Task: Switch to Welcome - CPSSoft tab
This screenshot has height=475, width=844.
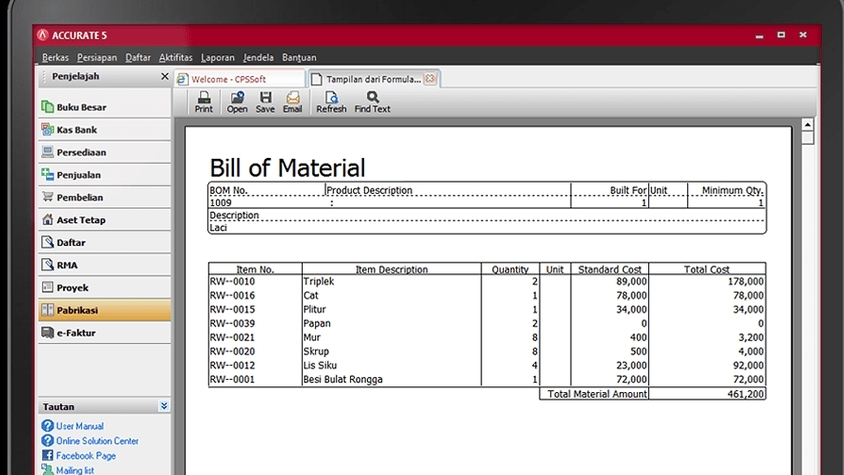Action: 240,79
